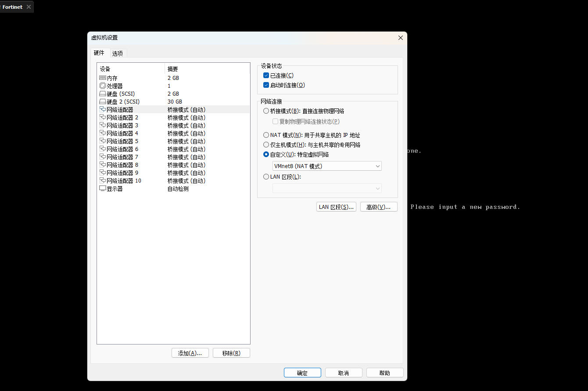588x391 pixels.
Task: Open the LAN 区段 settings button
Action: tap(336, 207)
